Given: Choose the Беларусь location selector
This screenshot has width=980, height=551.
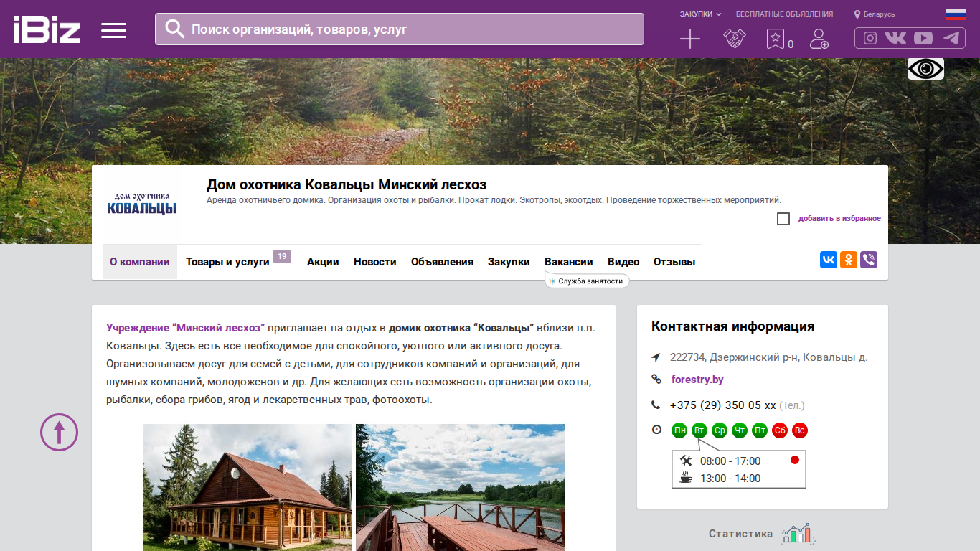Looking at the screenshot, I should click(x=875, y=14).
